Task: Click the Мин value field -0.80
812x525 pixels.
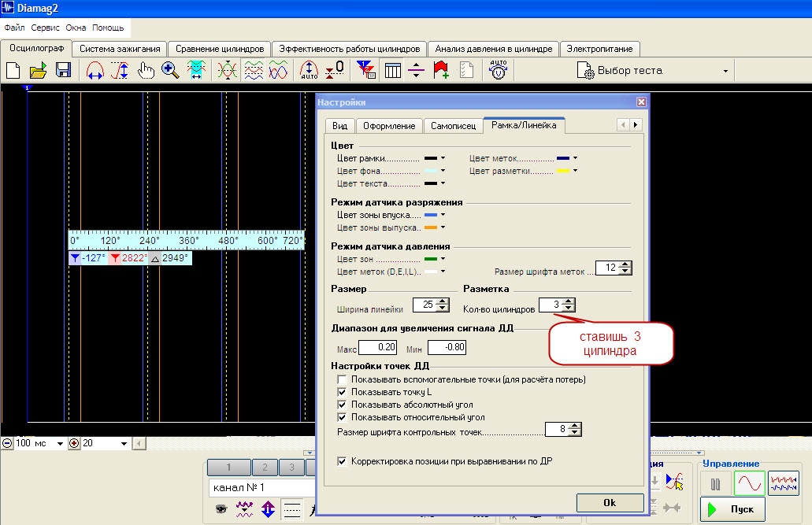Action: click(447, 347)
